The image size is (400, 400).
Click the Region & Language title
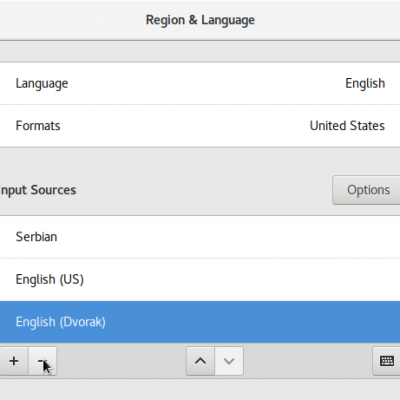200,20
